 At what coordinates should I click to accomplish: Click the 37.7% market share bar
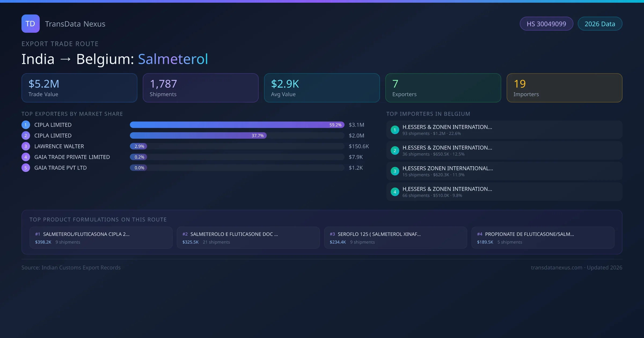198,135
